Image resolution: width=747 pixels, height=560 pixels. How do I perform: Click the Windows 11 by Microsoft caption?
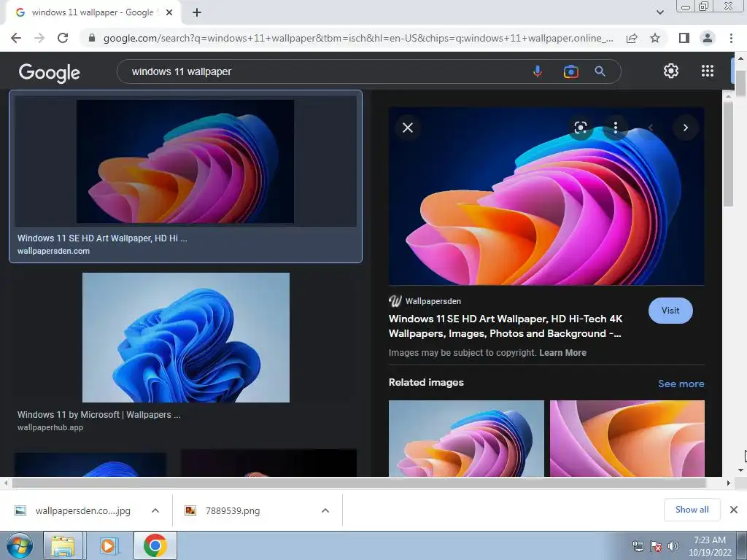(x=99, y=415)
